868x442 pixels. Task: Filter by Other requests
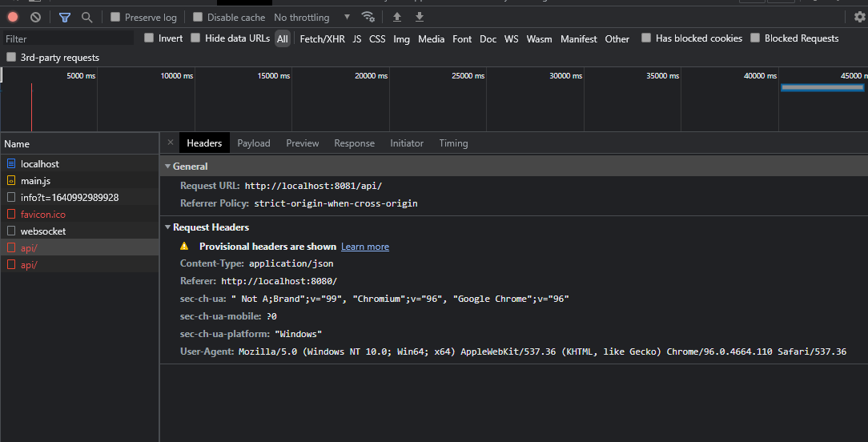[617, 38]
